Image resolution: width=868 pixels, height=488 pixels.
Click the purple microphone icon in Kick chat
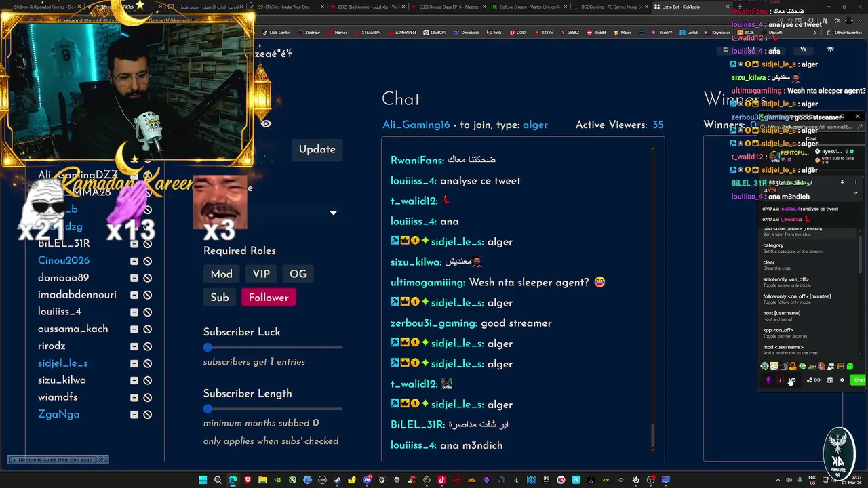point(768,380)
